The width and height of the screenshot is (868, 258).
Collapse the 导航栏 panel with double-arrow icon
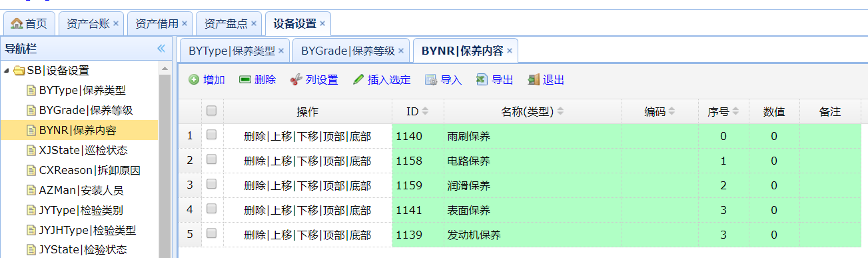coord(161,49)
